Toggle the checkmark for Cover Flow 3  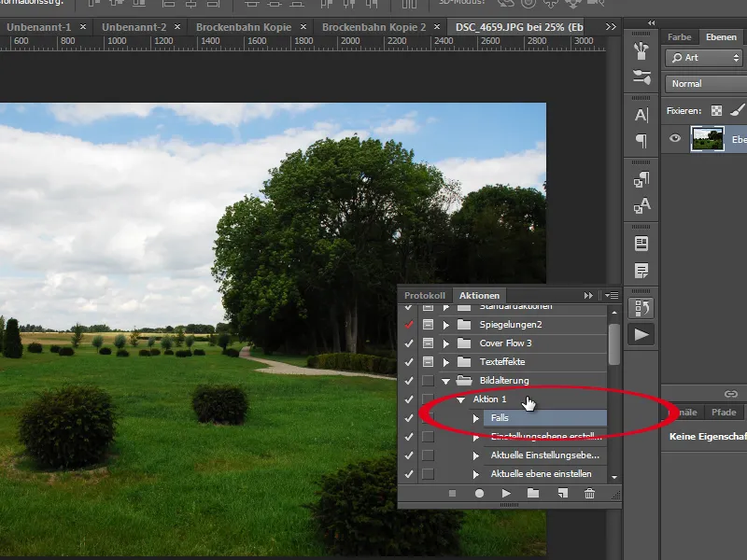pyautogui.click(x=409, y=343)
